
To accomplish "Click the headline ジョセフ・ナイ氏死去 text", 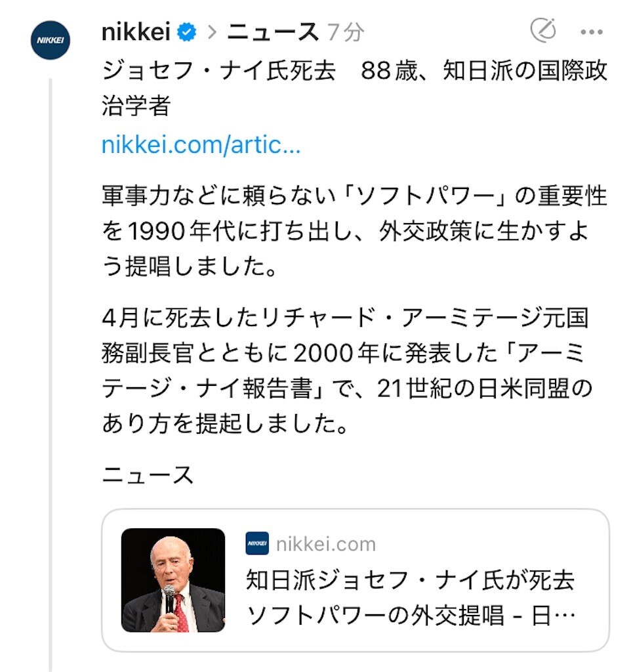I will point(218,70).
